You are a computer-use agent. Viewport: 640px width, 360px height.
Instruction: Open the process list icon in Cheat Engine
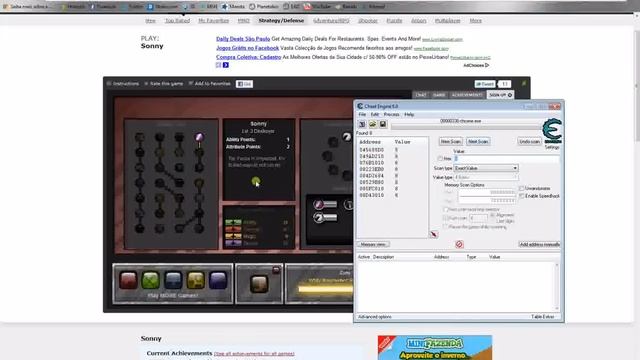click(x=362, y=124)
